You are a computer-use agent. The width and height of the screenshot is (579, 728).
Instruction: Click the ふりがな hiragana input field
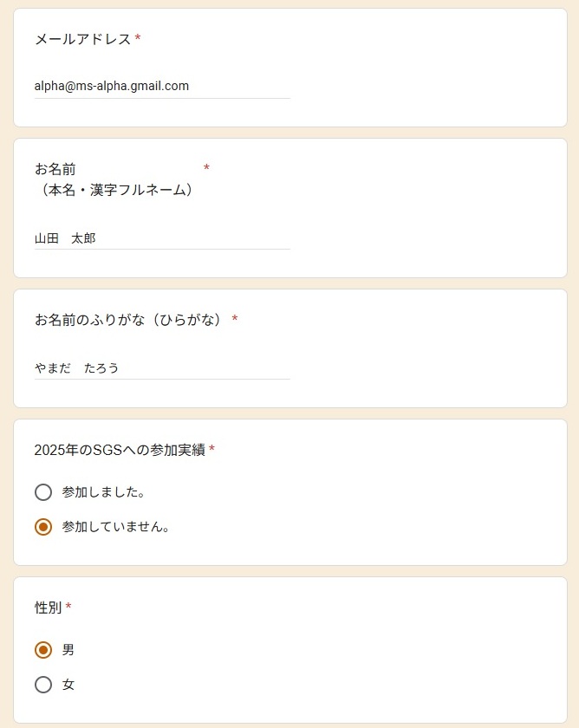[x=162, y=367]
